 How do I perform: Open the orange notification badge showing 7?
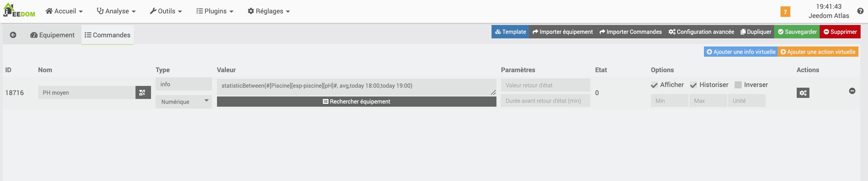(x=785, y=12)
